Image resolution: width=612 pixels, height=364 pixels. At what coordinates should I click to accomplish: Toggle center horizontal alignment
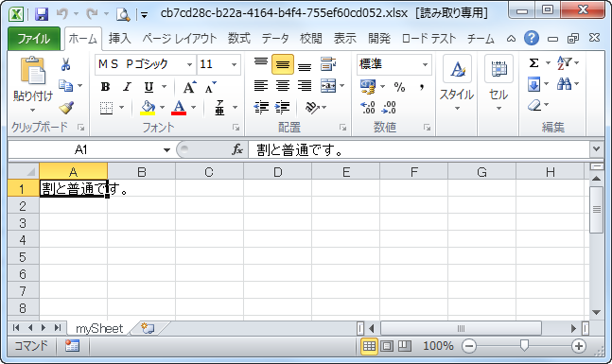[283, 86]
